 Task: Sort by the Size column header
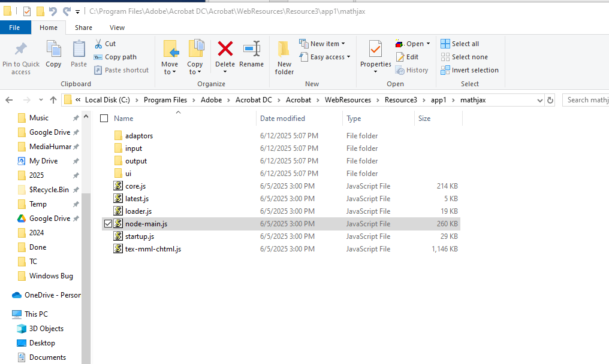pos(424,119)
